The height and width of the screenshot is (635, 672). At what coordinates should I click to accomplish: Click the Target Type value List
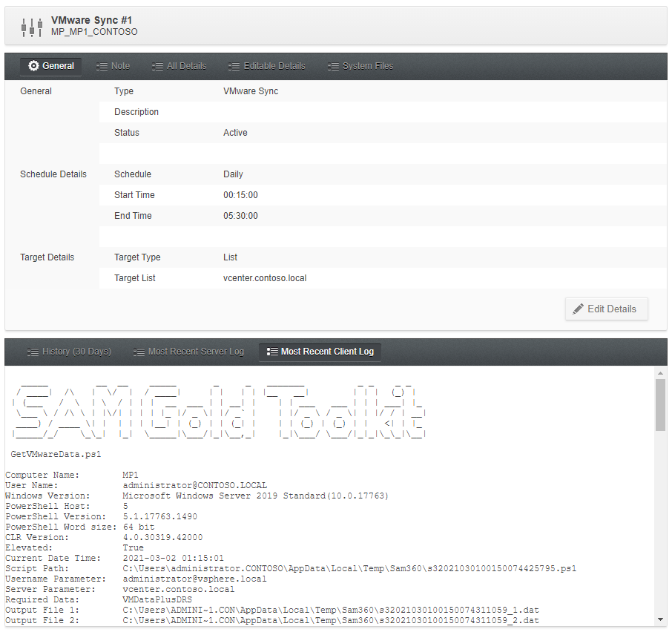click(230, 257)
